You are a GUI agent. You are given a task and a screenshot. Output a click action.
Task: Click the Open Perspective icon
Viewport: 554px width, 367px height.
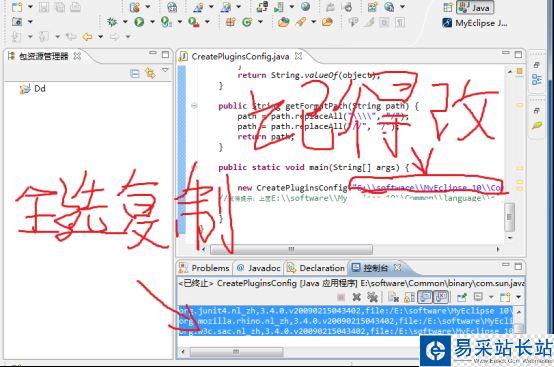[448, 7]
